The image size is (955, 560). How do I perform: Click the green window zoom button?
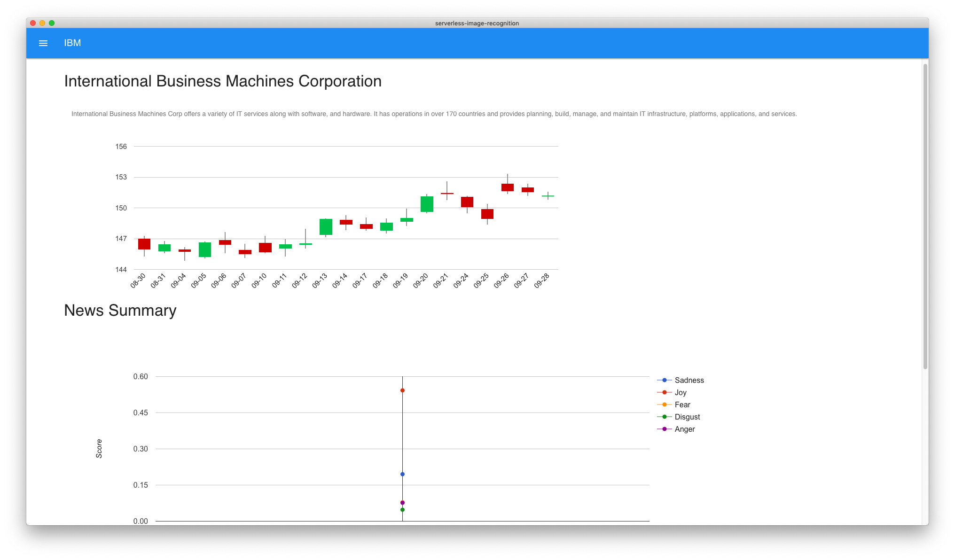52,23
